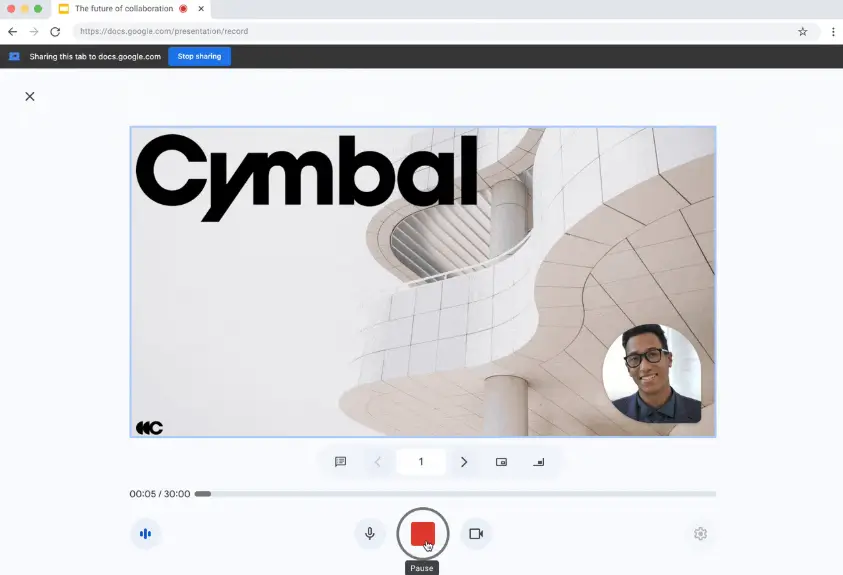Go to previous slide arrow
Viewport: 843px width, 575px height.
377,462
